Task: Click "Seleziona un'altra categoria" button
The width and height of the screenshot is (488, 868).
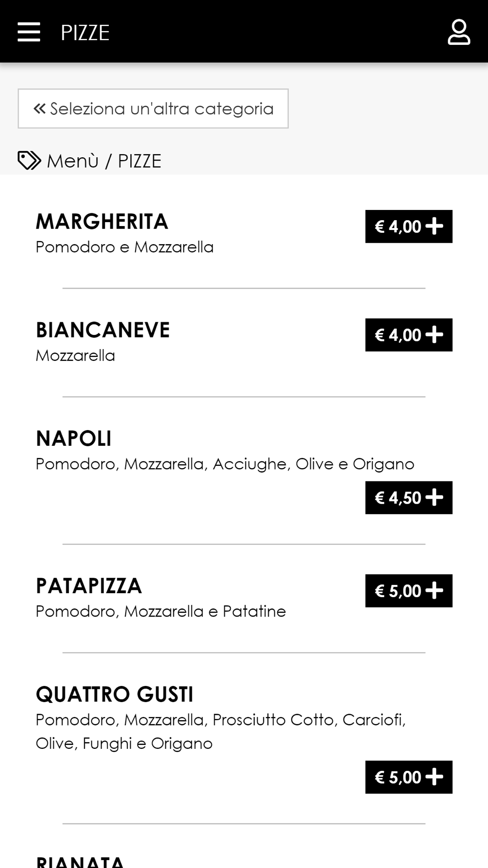Action: 153,108
